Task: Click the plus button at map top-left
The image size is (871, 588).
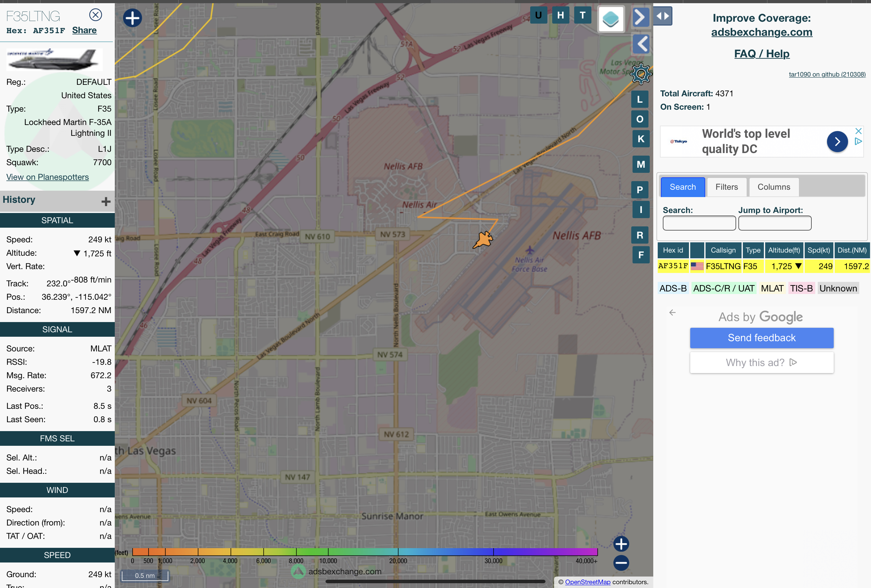Action: [132, 18]
